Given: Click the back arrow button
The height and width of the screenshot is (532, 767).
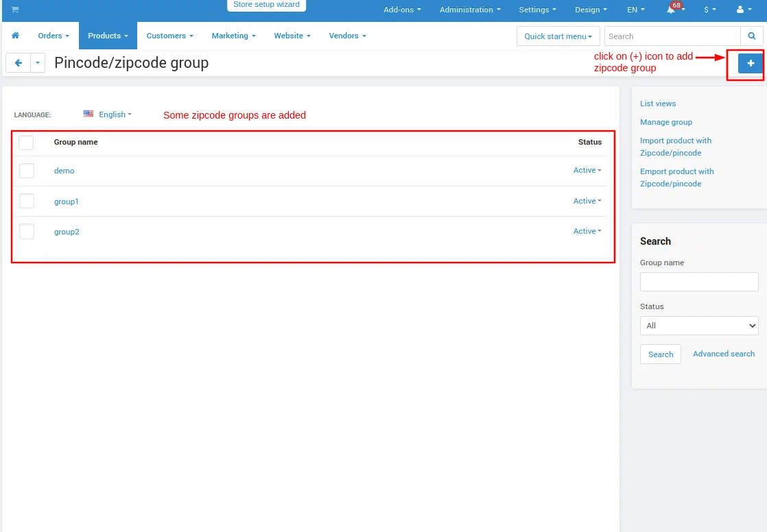Looking at the screenshot, I should click(x=18, y=63).
